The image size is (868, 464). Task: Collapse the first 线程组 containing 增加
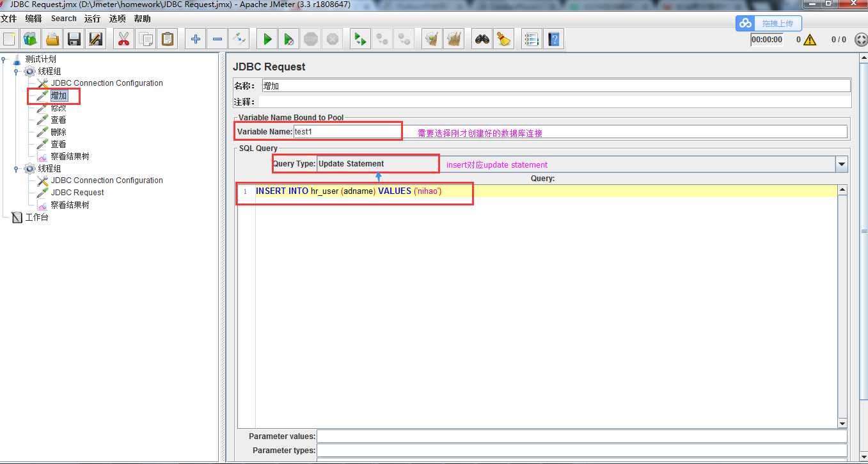click(17, 71)
